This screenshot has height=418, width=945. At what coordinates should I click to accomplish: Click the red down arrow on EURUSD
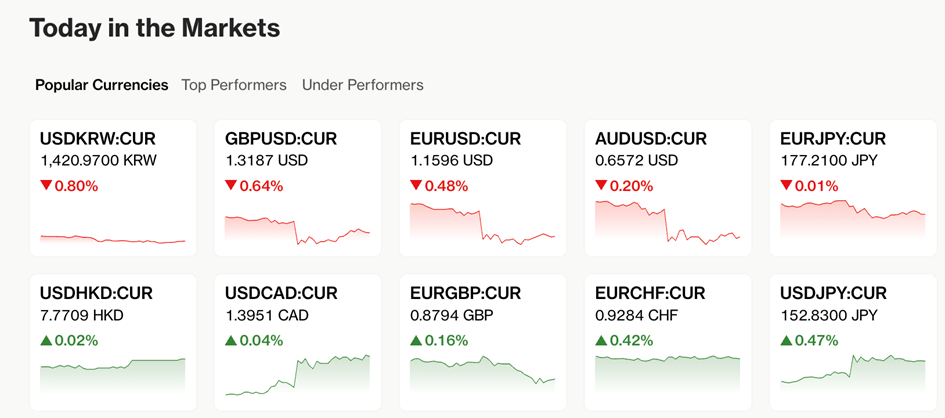coord(416,185)
